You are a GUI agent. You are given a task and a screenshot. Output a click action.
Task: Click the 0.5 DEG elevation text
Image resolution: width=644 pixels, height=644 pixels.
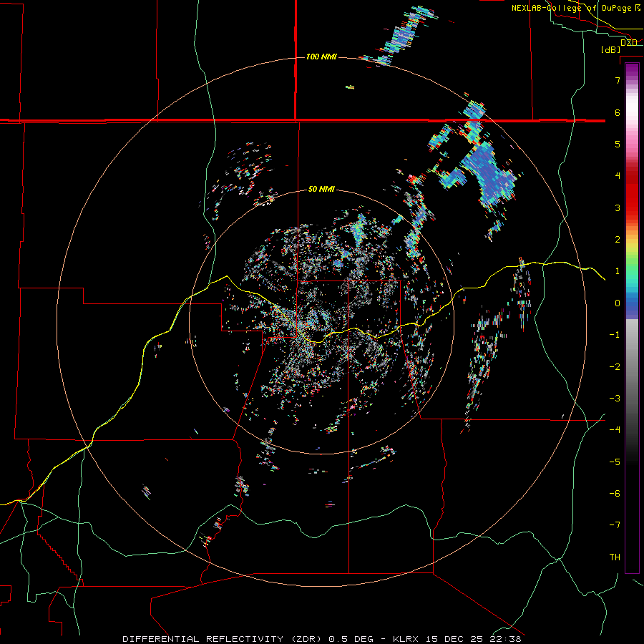[x=351, y=639]
